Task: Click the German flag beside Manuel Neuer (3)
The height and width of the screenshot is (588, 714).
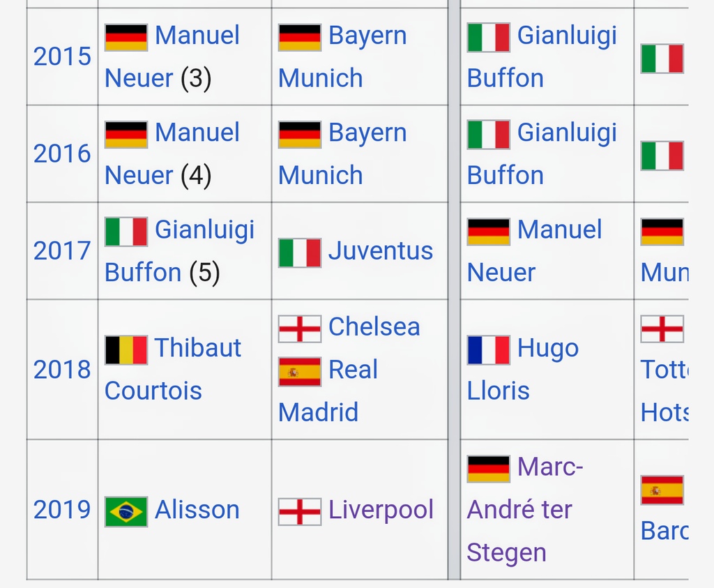Action: 126,38
